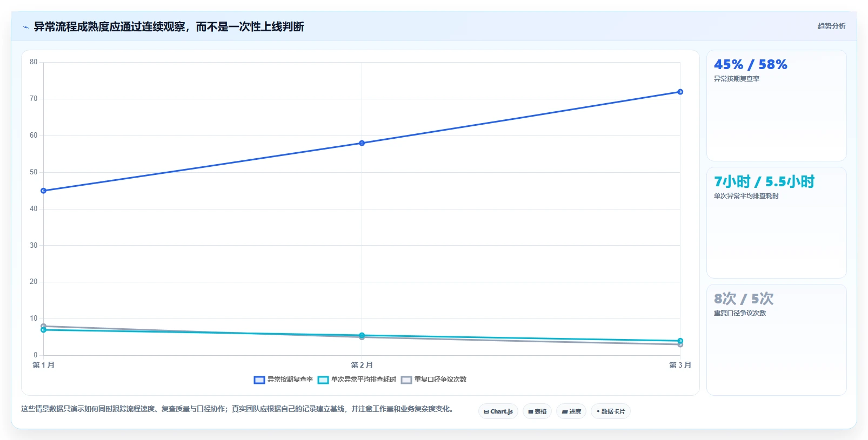This screenshot has width=868, height=440.
Task: Toggle the 异常按期复查率 legend swatch
Action: point(259,380)
